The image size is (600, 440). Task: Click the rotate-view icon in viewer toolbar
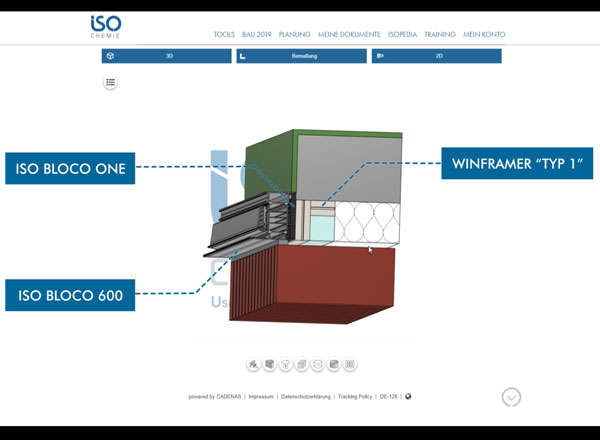click(285, 364)
